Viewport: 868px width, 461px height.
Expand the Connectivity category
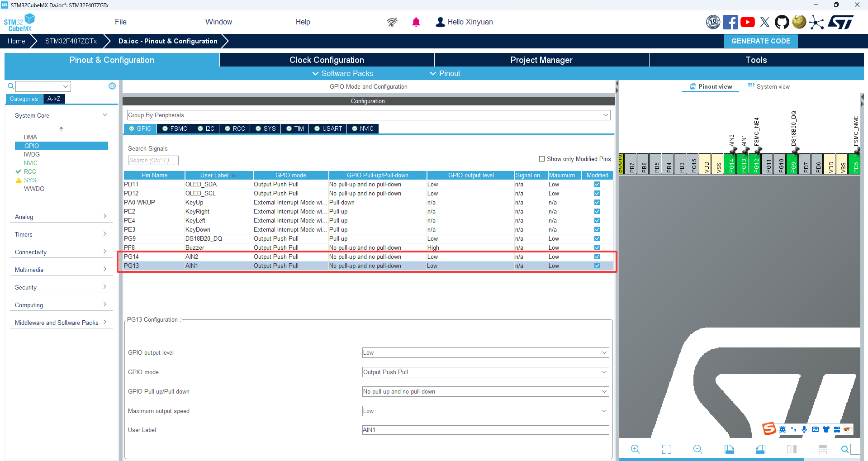(x=61, y=252)
